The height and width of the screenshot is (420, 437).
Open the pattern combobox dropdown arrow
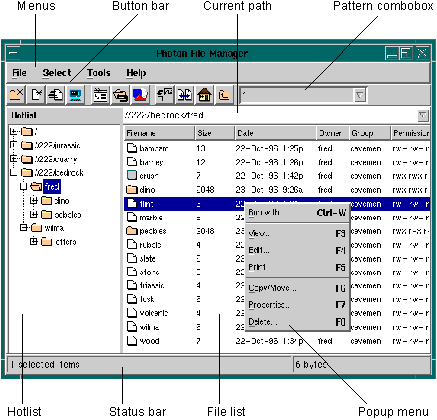click(359, 96)
